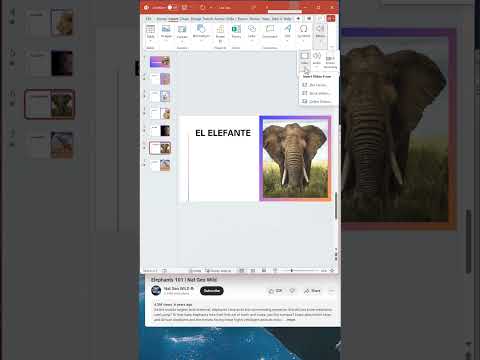480x360 pixels.
Task: Select slide 4 thumbnail
Action: [160, 114]
